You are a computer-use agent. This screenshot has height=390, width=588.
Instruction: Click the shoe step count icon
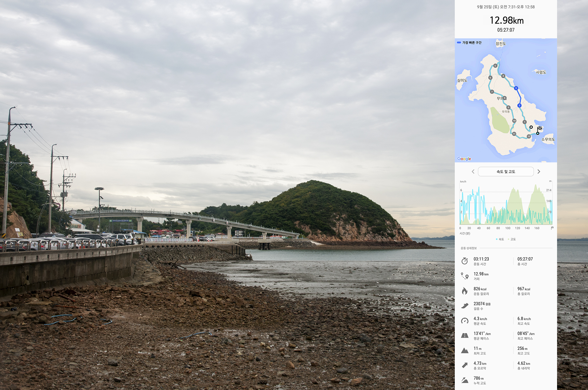click(x=465, y=306)
